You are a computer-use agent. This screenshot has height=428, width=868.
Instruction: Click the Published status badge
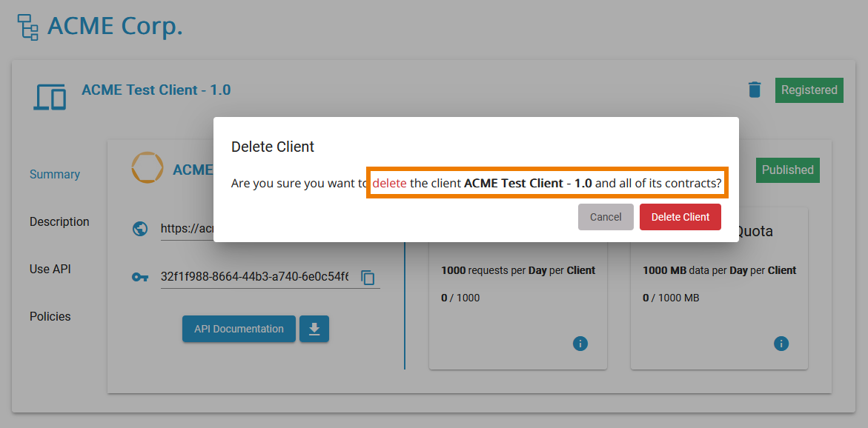click(x=787, y=170)
